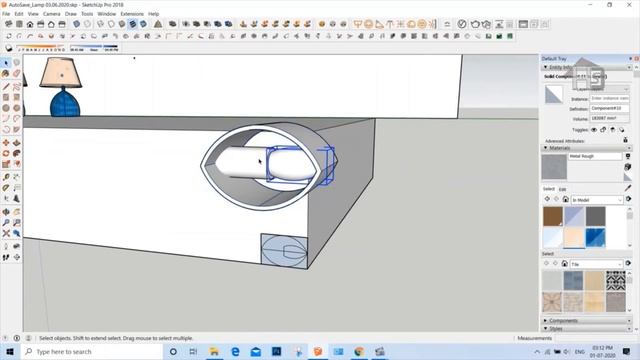Toggle Receive Shadows in Entity Info
The image size is (640, 360).
point(612,130)
